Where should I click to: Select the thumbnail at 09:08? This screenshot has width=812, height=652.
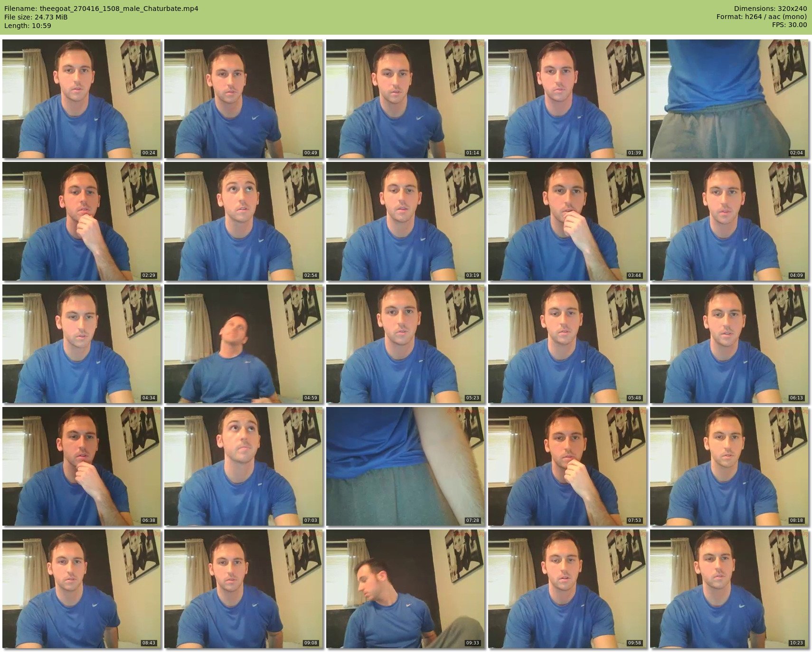point(244,589)
